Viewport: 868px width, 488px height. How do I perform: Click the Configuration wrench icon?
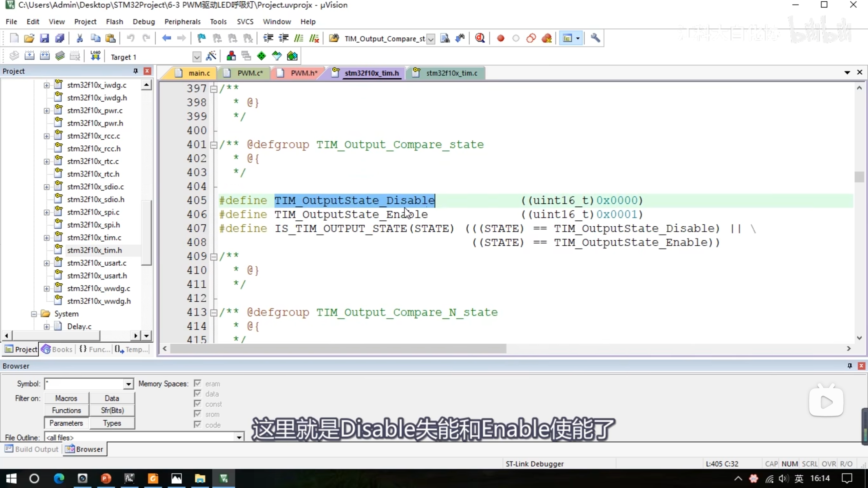click(x=595, y=38)
